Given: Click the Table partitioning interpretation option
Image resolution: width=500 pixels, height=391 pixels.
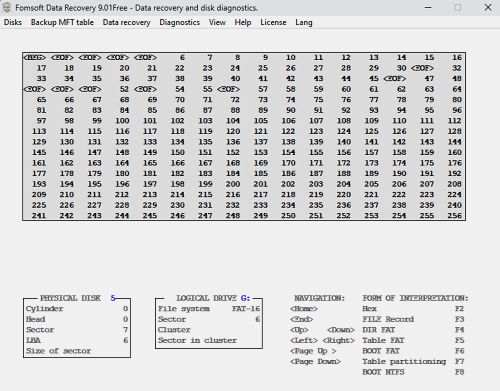Looking at the screenshot, I should pyautogui.click(x=404, y=361).
